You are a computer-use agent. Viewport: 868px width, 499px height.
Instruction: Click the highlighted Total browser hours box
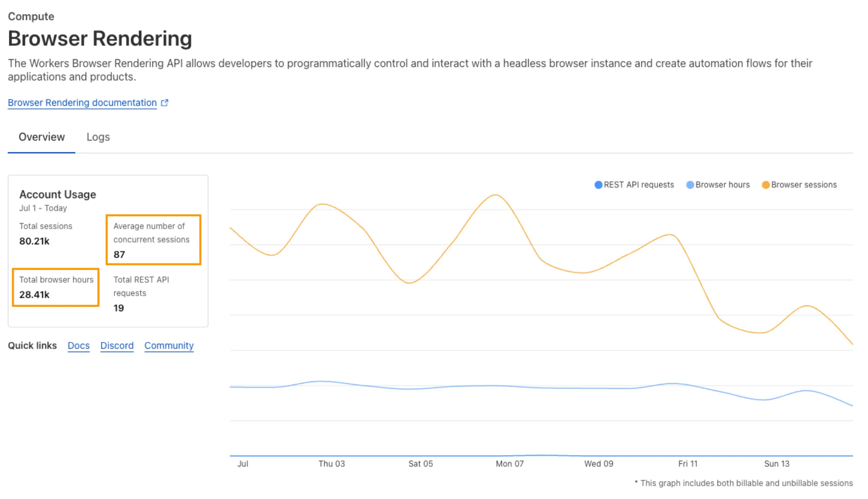point(55,287)
